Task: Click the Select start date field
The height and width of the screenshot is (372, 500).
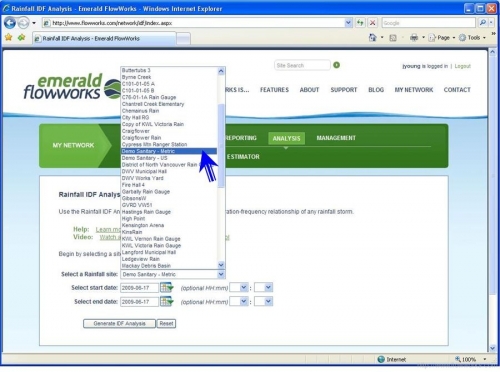Action: tap(139, 288)
